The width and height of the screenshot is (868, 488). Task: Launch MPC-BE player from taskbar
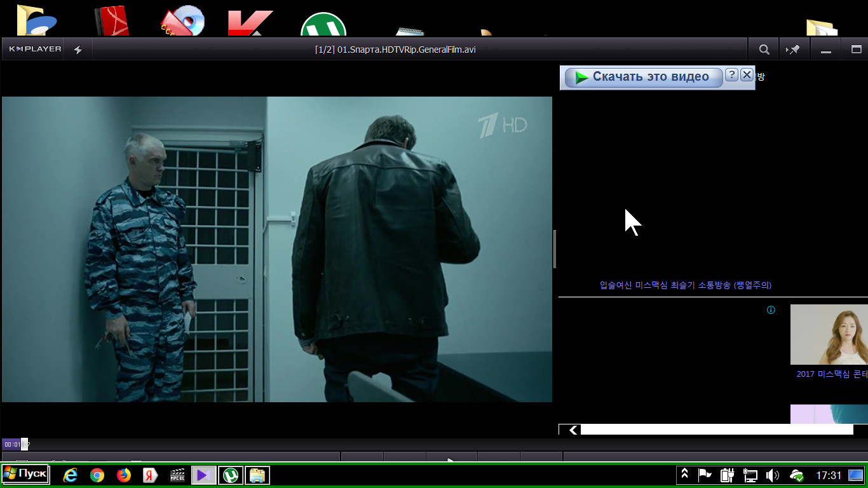point(177,475)
